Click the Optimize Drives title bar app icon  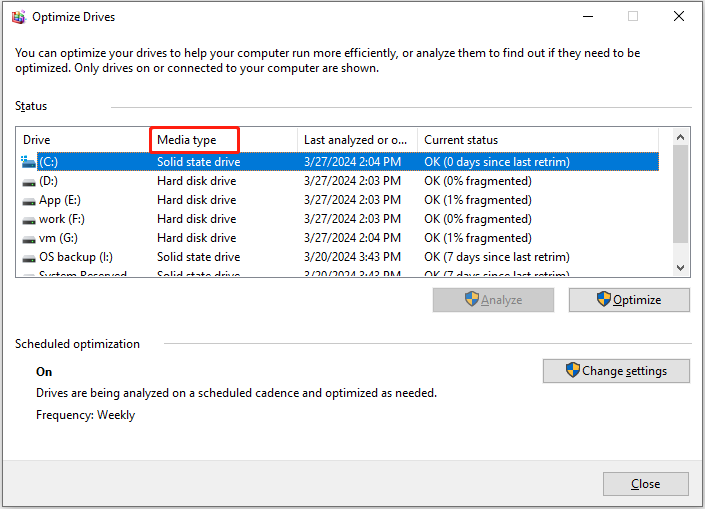[18, 17]
